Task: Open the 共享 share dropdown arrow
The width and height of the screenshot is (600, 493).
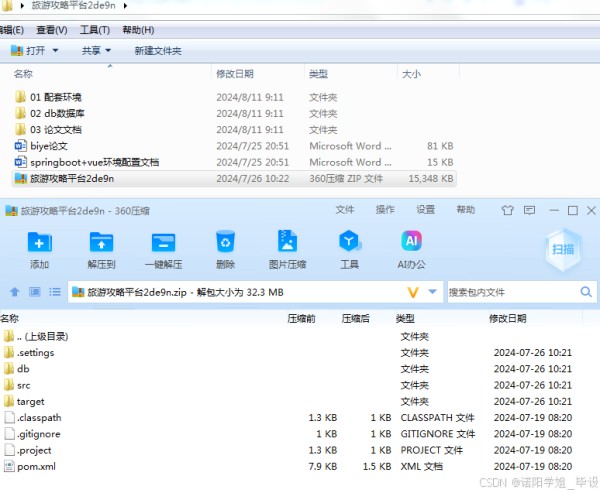Action: tap(108, 51)
